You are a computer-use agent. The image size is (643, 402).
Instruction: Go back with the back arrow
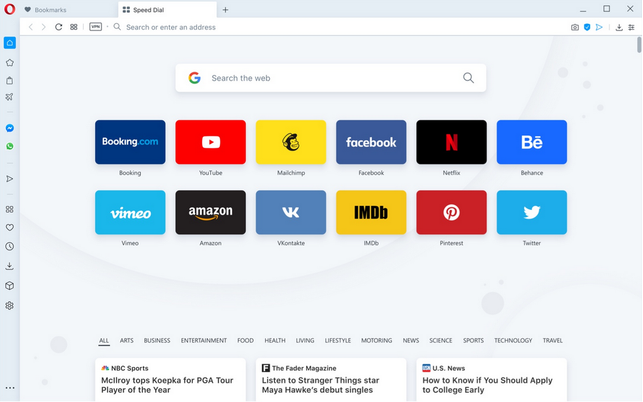tap(30, 27)
